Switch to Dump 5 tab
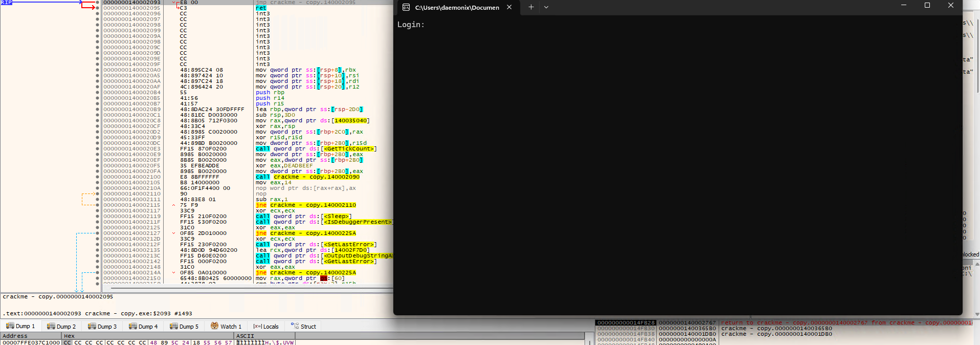The image size is (980, 345). [x=184, y=326]
